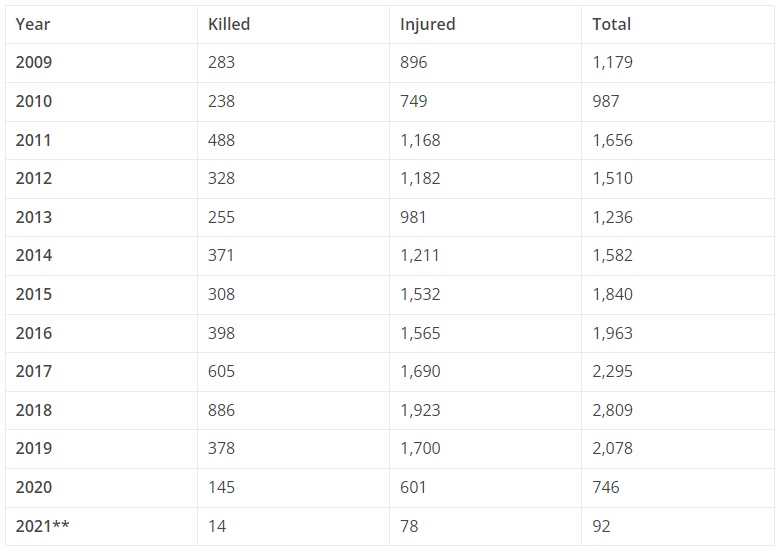The width and height of the screenshot is (779, 550).
Task: Click killed value 605 for 2017
Action: click(x=221, y=371)
